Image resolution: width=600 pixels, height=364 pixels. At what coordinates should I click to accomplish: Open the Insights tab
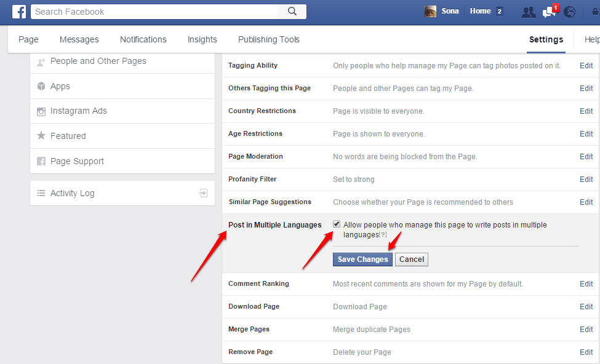pos(202,39)
